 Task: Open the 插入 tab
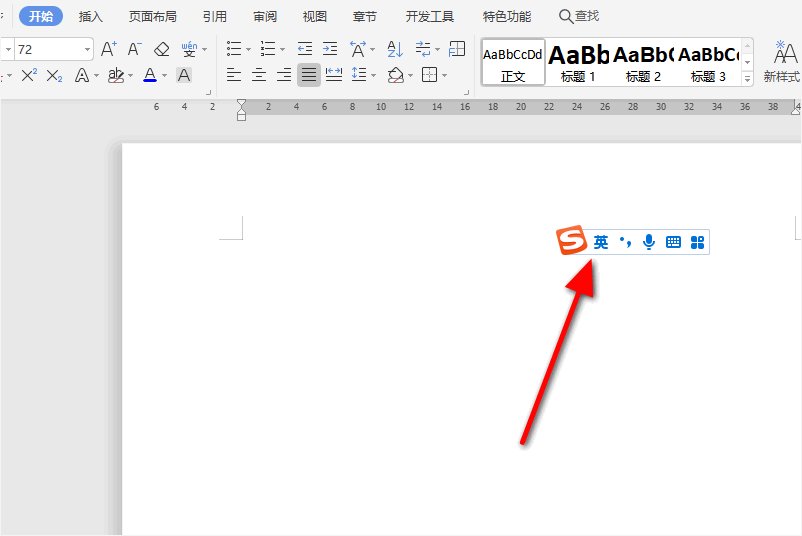coord(91,16)
